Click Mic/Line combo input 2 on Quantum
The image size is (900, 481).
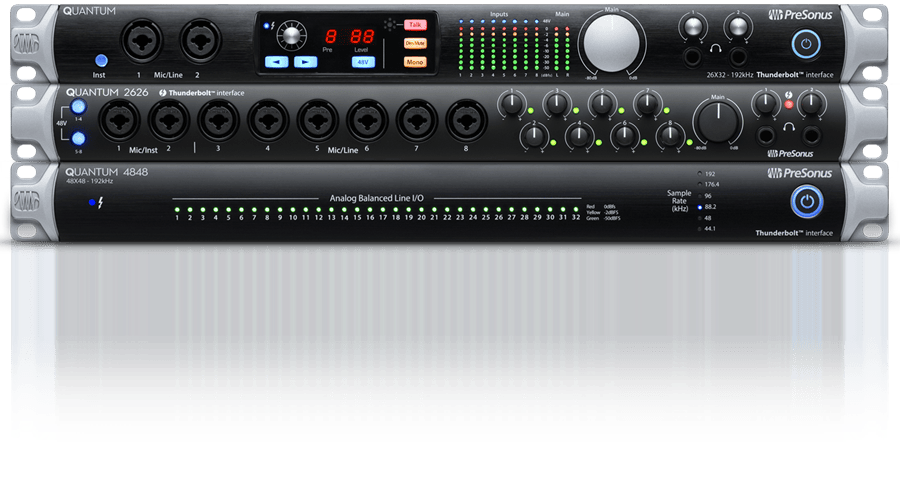[x=200, y=41]
